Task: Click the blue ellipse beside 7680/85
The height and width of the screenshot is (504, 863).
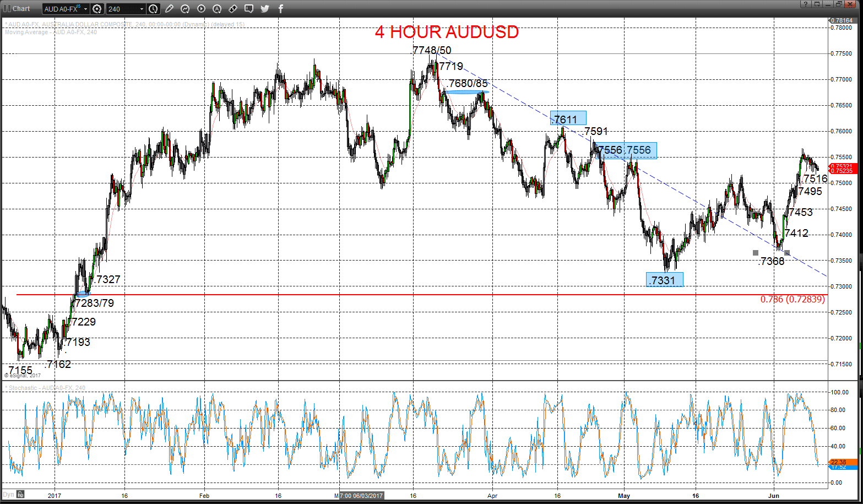Action: [466, 92]
